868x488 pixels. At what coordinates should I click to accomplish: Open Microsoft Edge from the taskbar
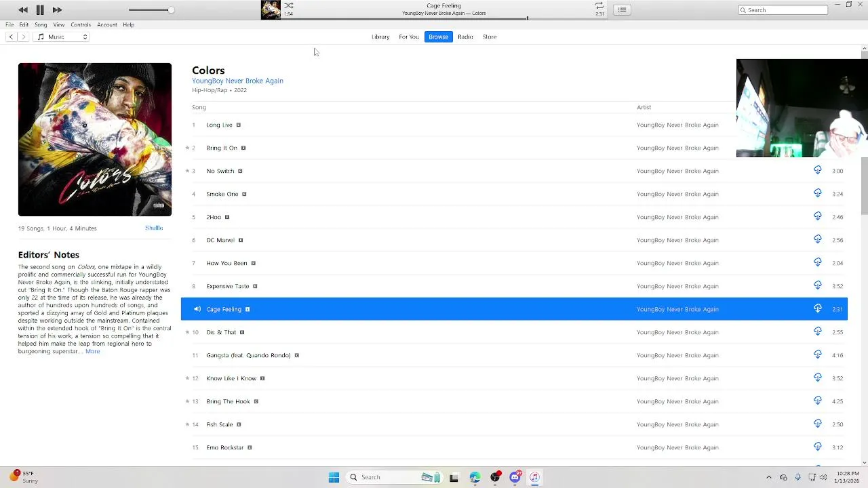pos(475,477)
